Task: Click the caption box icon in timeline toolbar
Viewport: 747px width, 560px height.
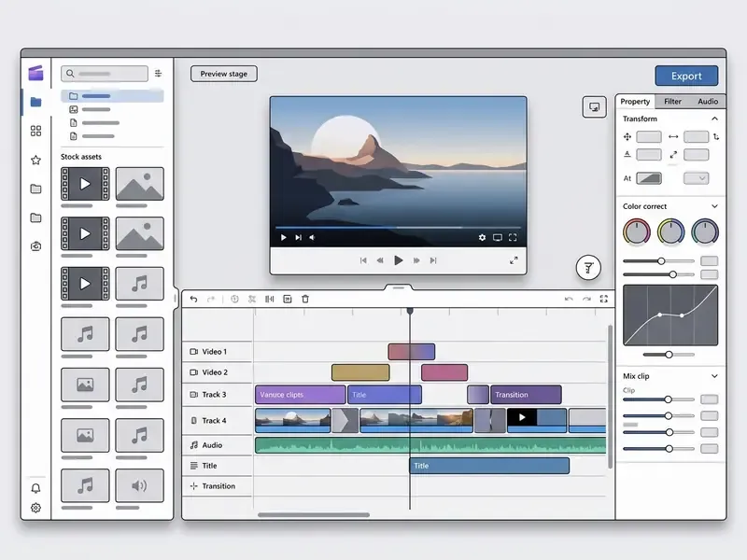Action: pos(288,299)
